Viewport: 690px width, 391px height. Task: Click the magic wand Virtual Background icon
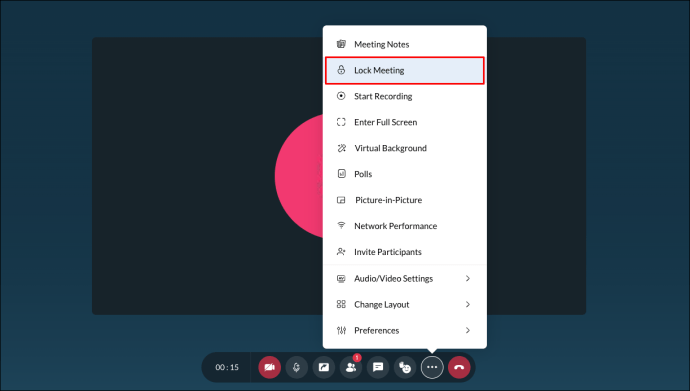click(x=341, y=148)
